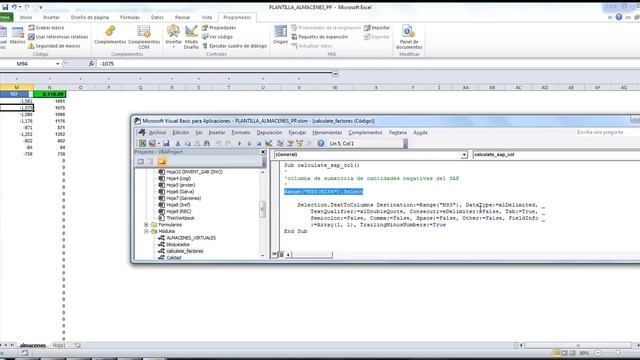Click the formula bar showing -1075
The image size is (640, 360).
pyautogui.click(x=367, y=64)
